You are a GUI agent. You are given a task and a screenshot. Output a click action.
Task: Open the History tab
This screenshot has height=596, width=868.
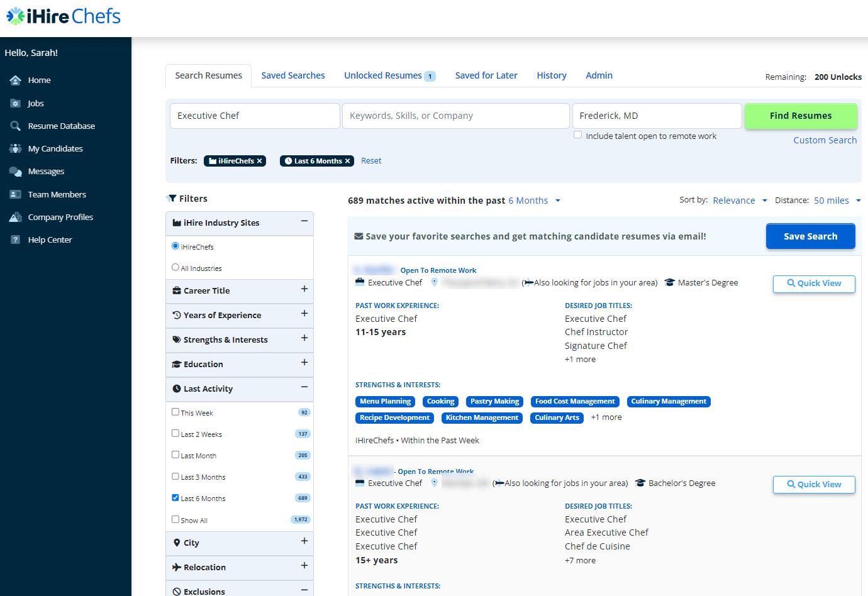552,75
